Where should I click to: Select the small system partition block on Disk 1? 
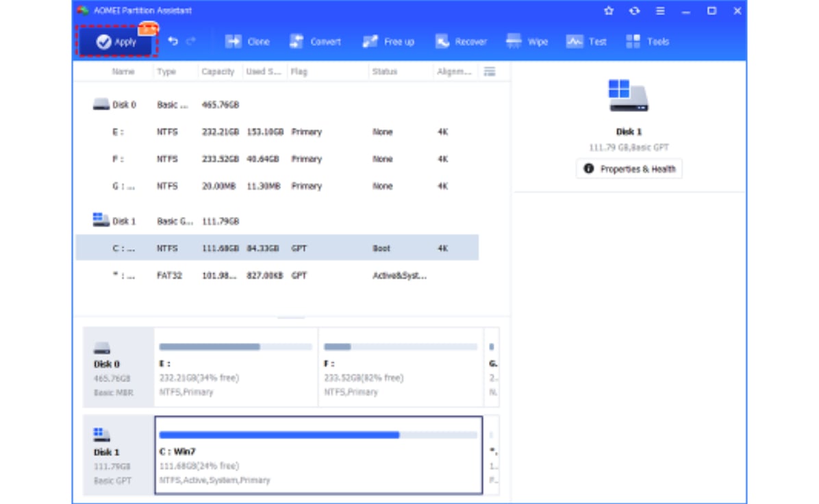(x=492, y=455)
